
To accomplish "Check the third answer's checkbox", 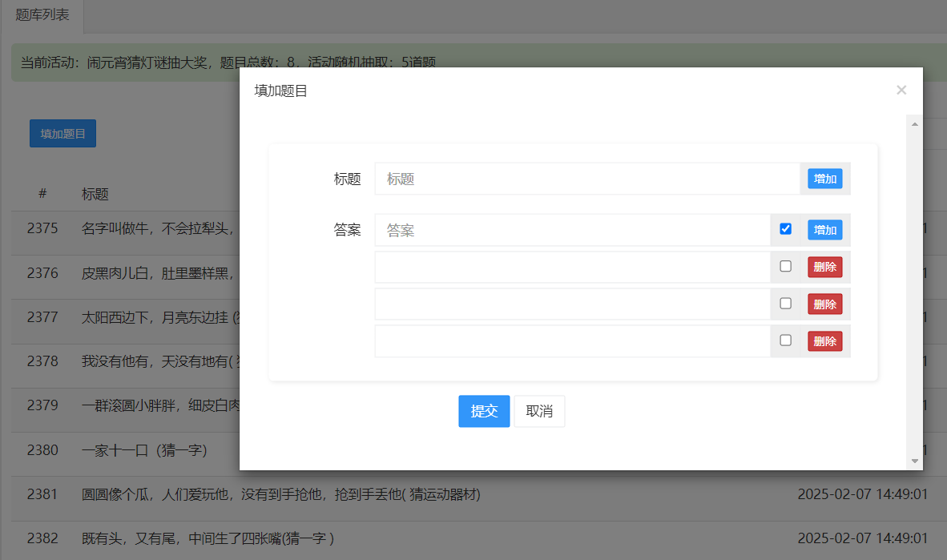I will (785, 304).
